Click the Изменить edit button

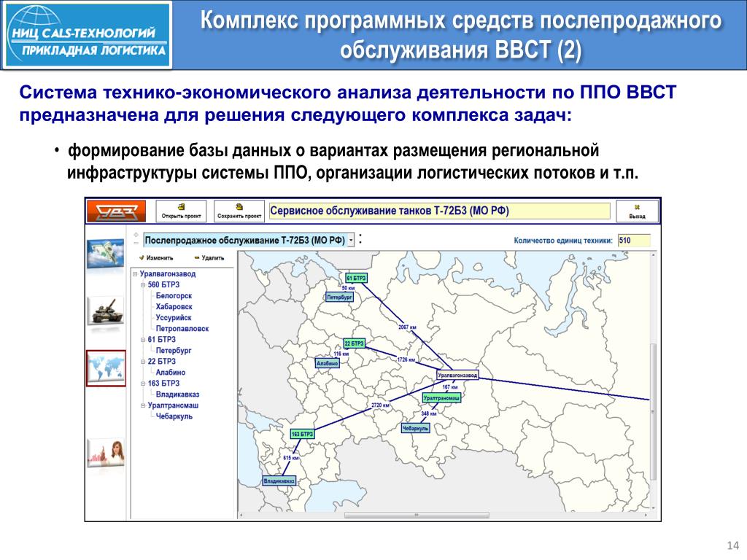(156, 257)
